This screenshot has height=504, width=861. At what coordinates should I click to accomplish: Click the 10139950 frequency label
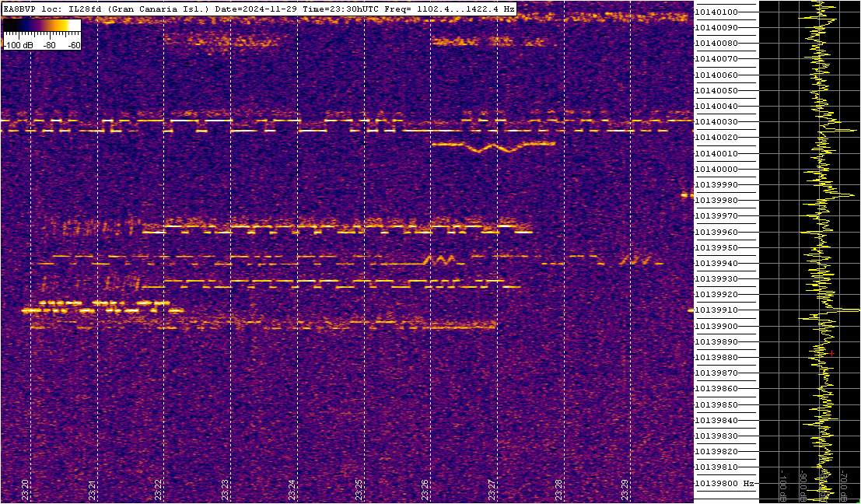point(716,247)
